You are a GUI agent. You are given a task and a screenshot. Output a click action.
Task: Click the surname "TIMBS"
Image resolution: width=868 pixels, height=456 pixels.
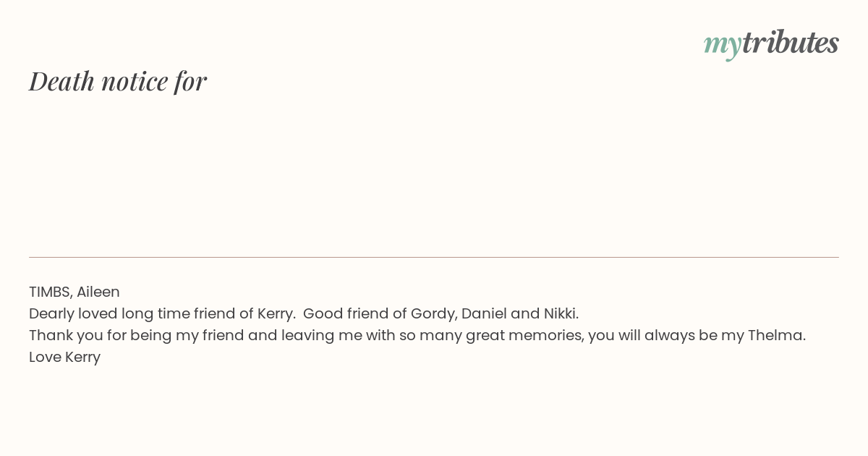pyautogui.click(x=50, y=292)
